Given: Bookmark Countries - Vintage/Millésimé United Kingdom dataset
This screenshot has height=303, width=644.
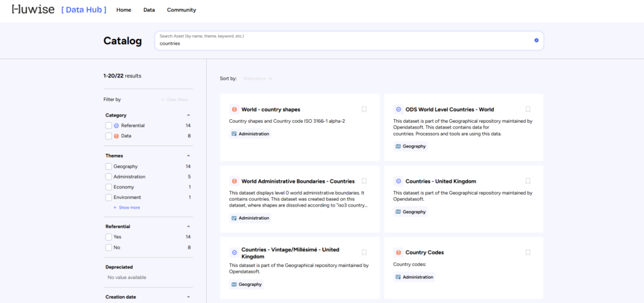Looking at the screenshot, I should [x=364, y=253].
